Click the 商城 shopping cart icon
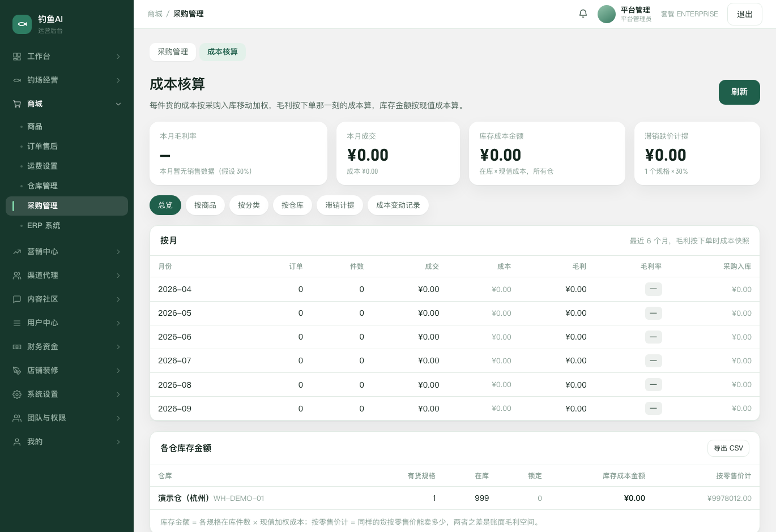This screenshot has height=532, width=776. pyautogui.click(x=17, y=104)
